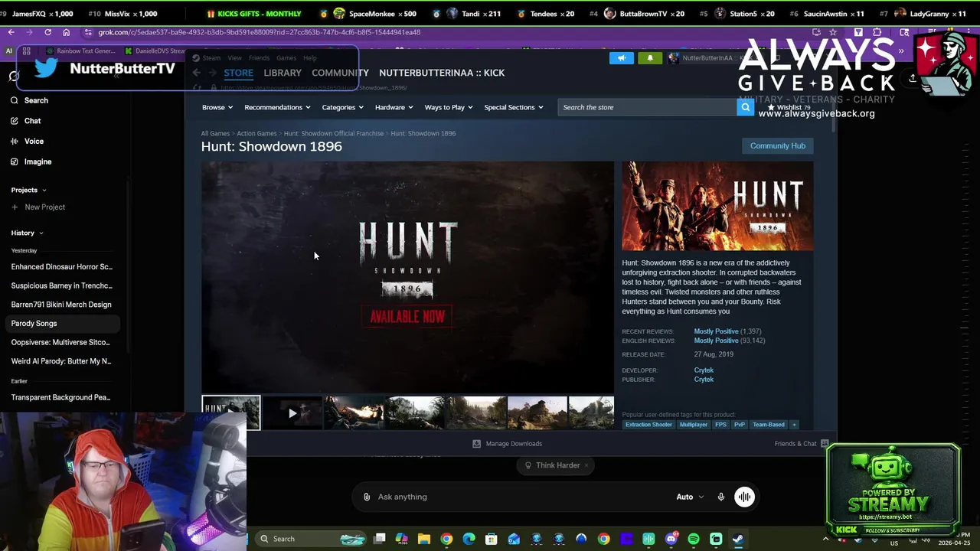
Task: Click the Steam store search magnifier button
Action: (x=745, y=107)
